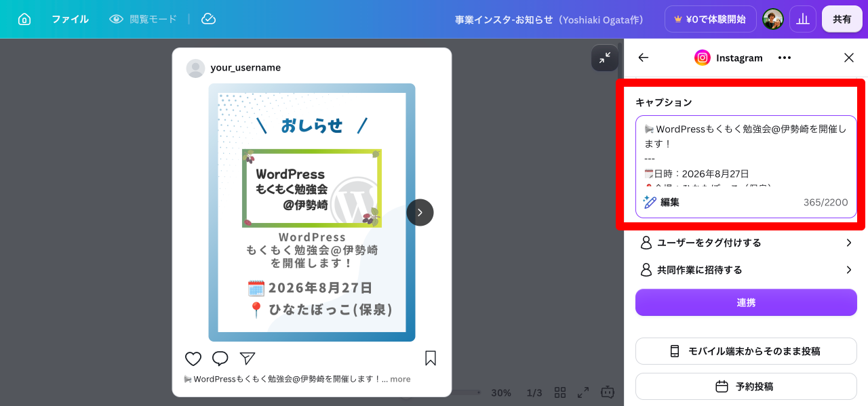Tap the bookmark save icon
Image resolution: width=868 pixels, height=406 pixels.
coord(431,358)
